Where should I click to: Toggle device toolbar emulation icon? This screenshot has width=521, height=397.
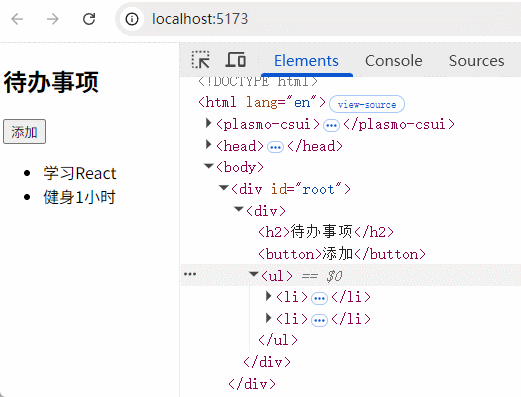(236, 60)
